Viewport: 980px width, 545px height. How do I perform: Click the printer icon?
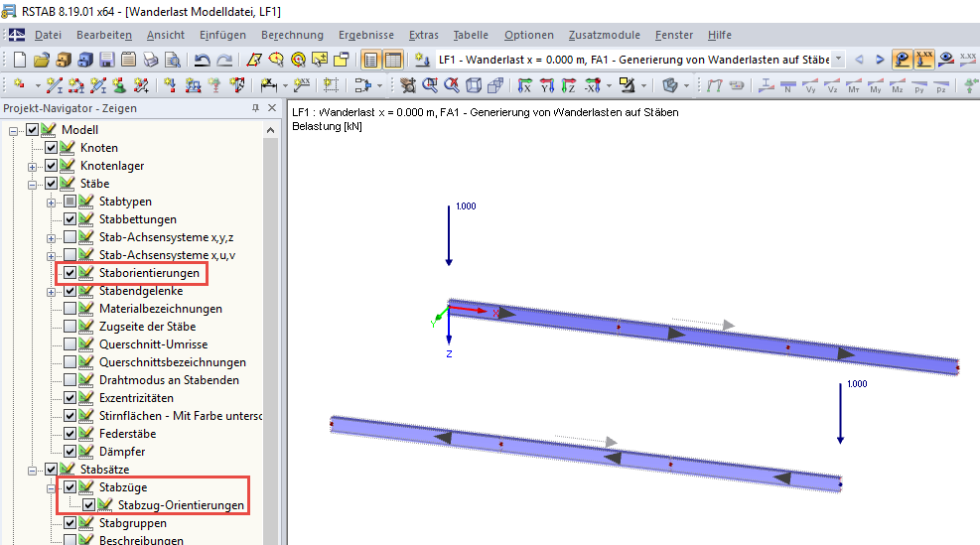click(x=151, y=60)
